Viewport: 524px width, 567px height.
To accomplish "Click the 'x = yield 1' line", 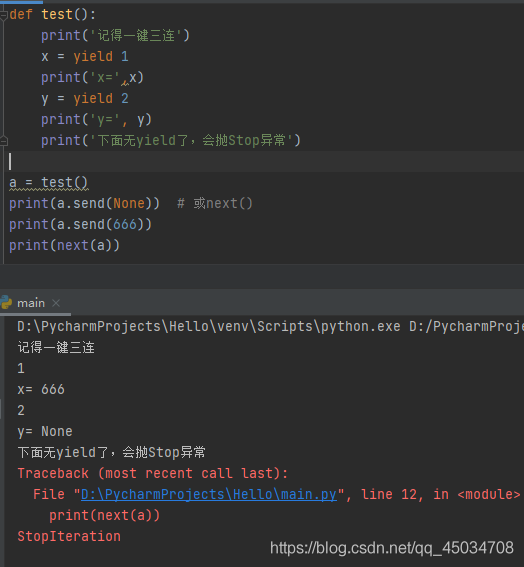I will pyautogui.click(x=85, y=56).
